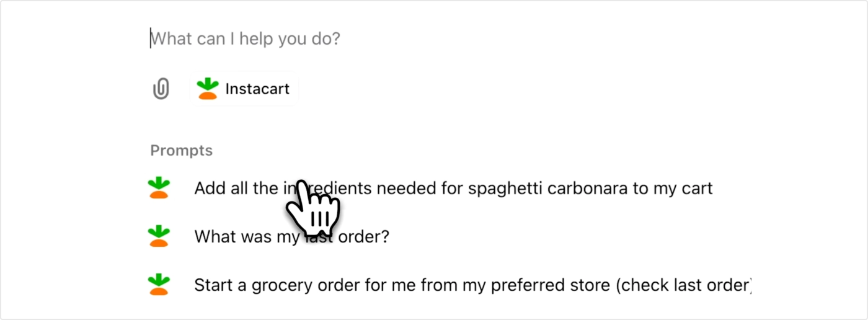Viewport: 868px width, 320px height.
Task: Click "What was" at the second prompt's start
Action: 229,236
